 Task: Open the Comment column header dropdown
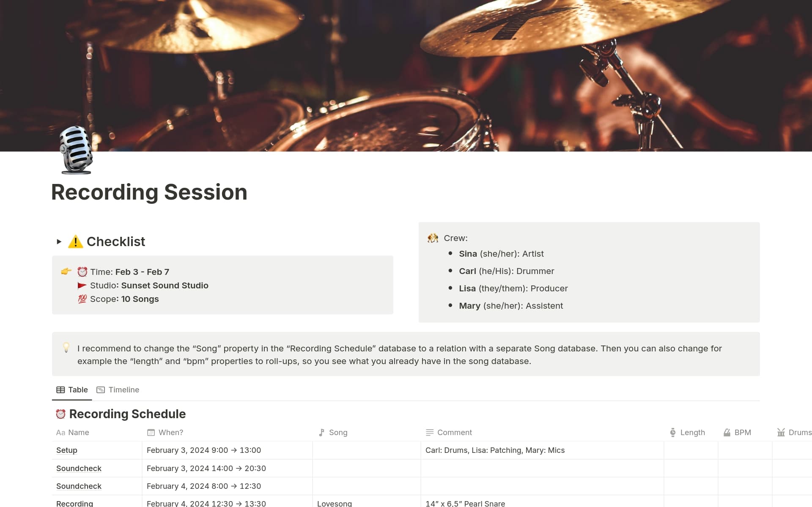[454, 432]
